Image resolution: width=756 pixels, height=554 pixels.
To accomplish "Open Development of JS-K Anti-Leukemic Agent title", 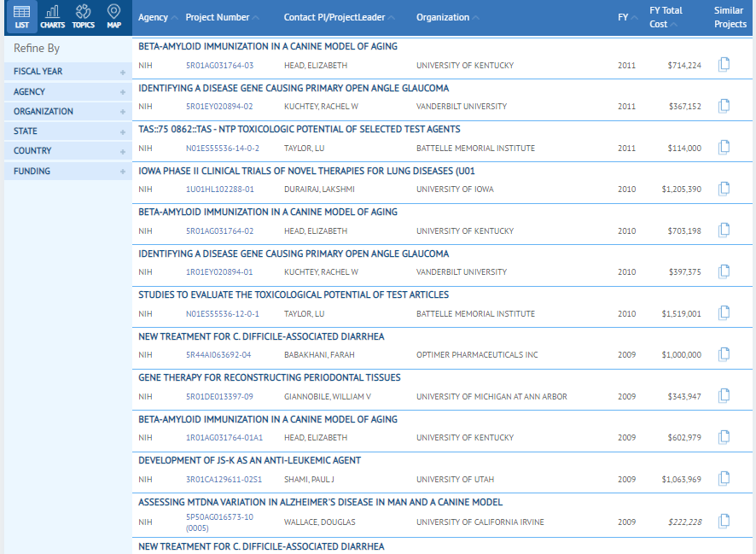I will [250, 460].
